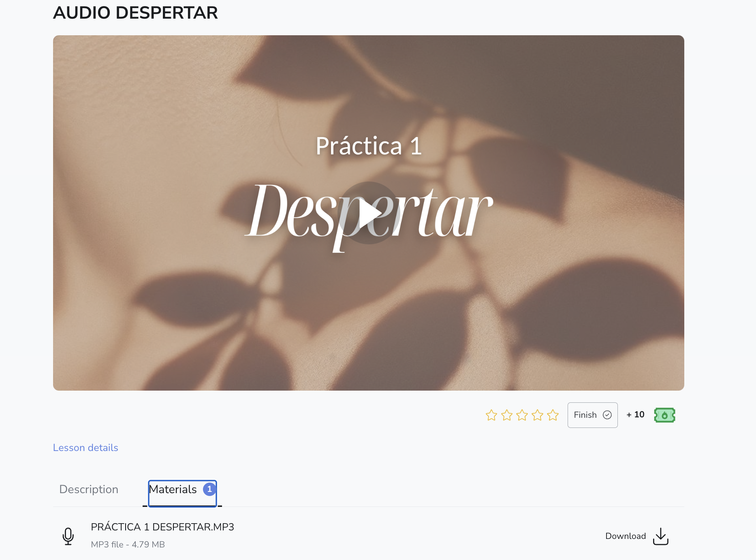This screenshot has width=756, height=560.
Task: Click the microphone icon beside the MP3
Action: click(x=68, y=536)
